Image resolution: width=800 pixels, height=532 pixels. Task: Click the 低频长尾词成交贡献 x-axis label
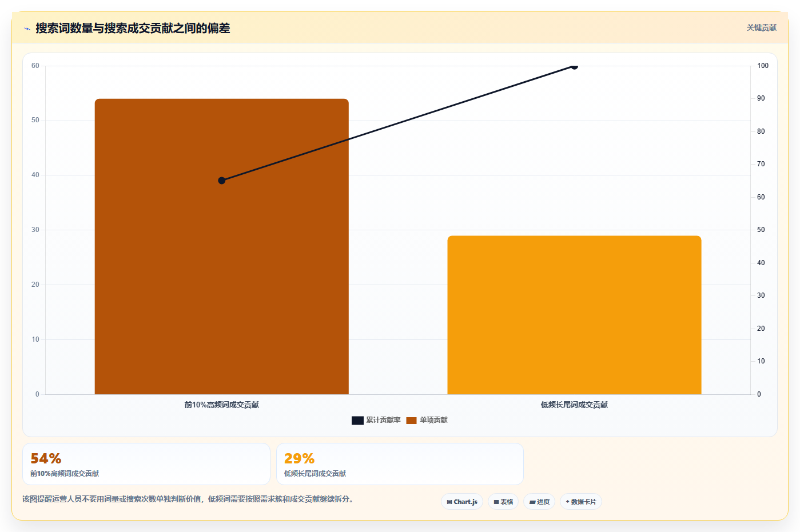click(x=574, y=405)
